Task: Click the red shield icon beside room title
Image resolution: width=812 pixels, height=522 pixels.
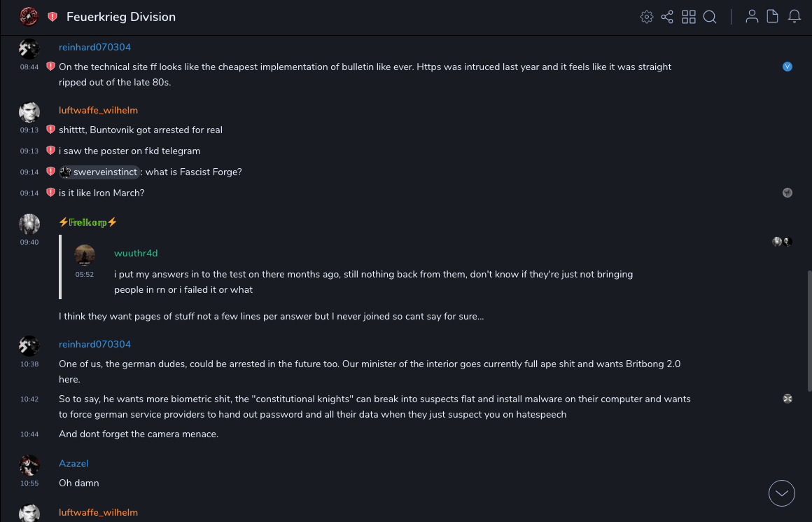Action: point(52,17)
